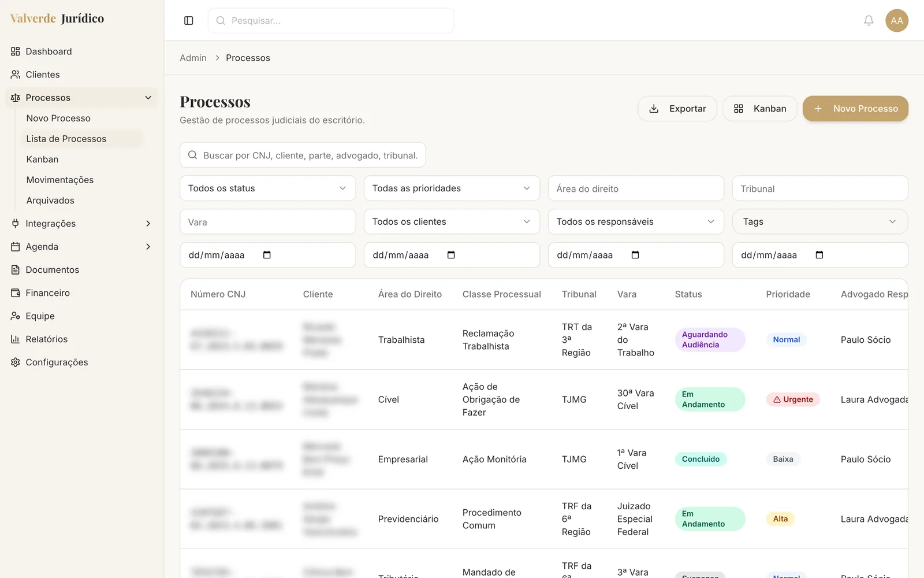Click the Configurações gear icon
Image resolution: width=924 pixels, height=578 pixels.
[16, 362]
